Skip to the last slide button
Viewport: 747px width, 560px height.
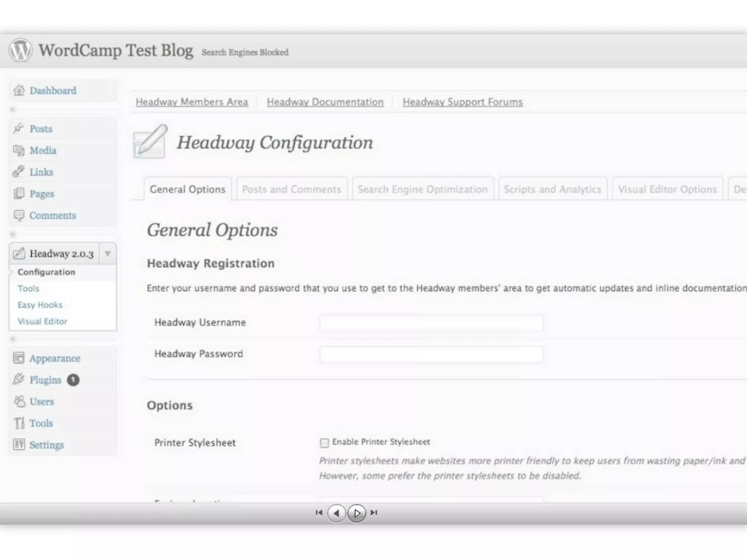pos(374,513)
